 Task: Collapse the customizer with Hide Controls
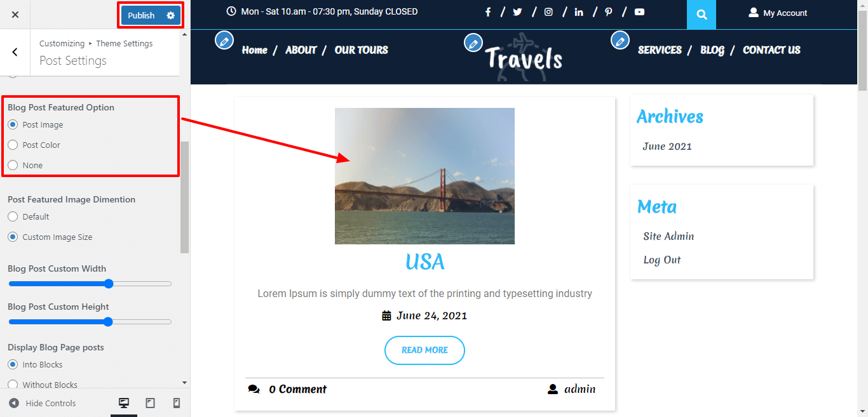41,402
